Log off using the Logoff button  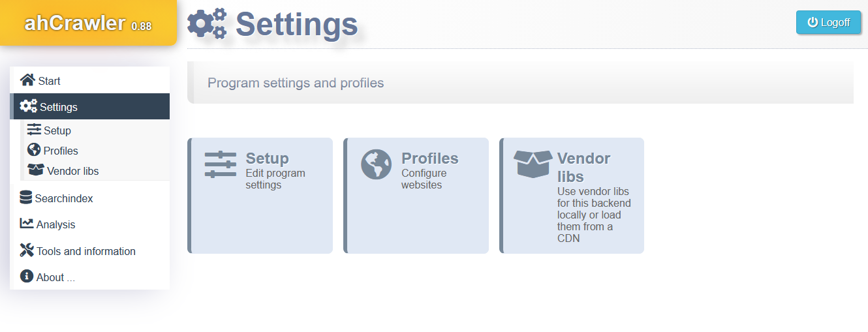coord(829,22)
